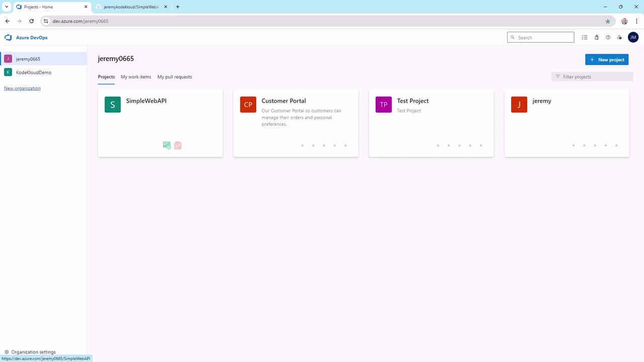Click the New organization link
Screen dimensions: 644x362
tap(22, 88)
